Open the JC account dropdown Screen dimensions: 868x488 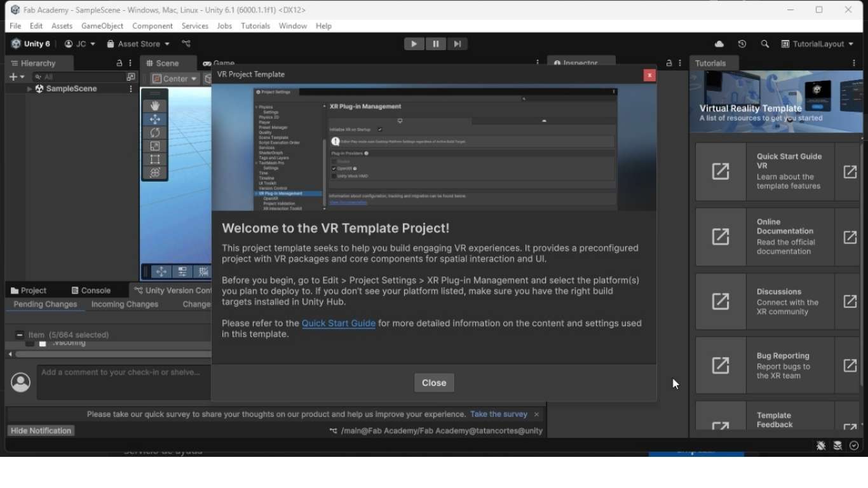(x=80, y=44)
